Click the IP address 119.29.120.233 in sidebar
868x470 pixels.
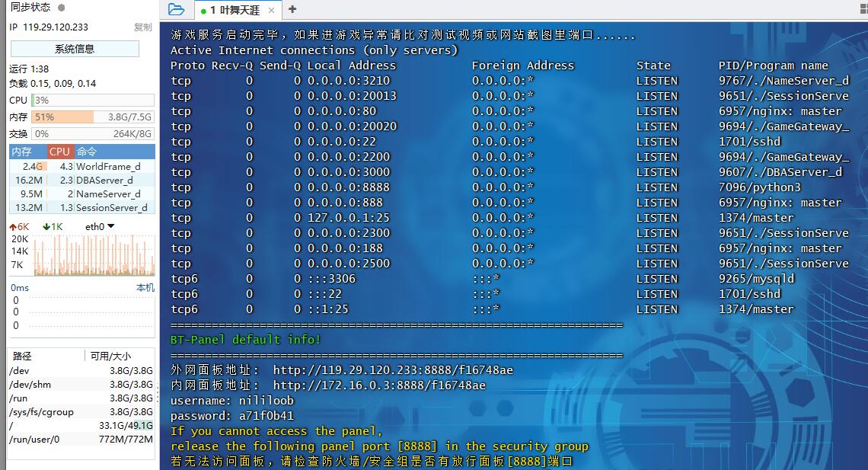[x=56, y=27]
